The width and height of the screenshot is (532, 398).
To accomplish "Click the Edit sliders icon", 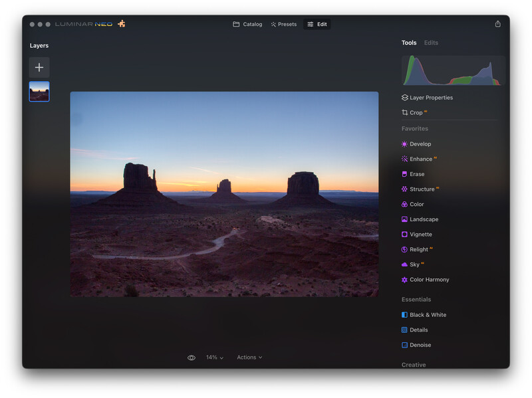I will click(310, 25).
